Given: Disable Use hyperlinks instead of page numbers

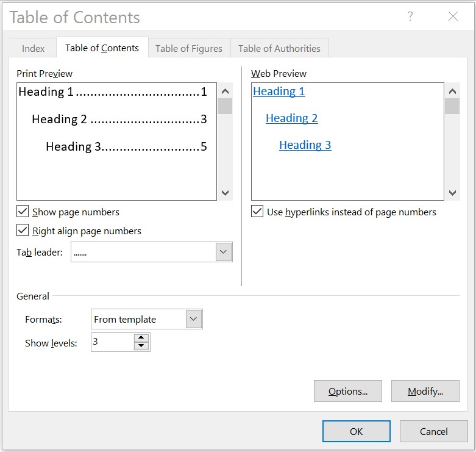Looking at the screenshot, I should coord(257,212).
